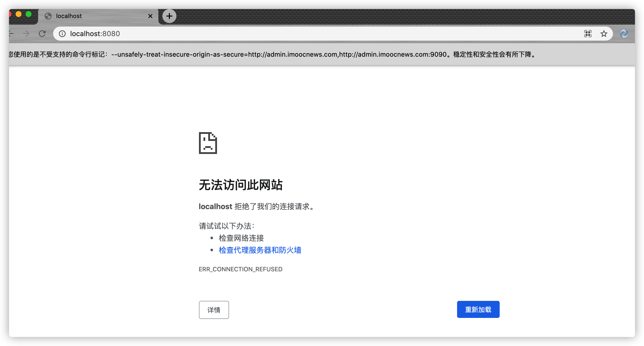Click the ERR_CONNECTION_REFUSED error code text
Screen dimensions: 644x346
240,269
